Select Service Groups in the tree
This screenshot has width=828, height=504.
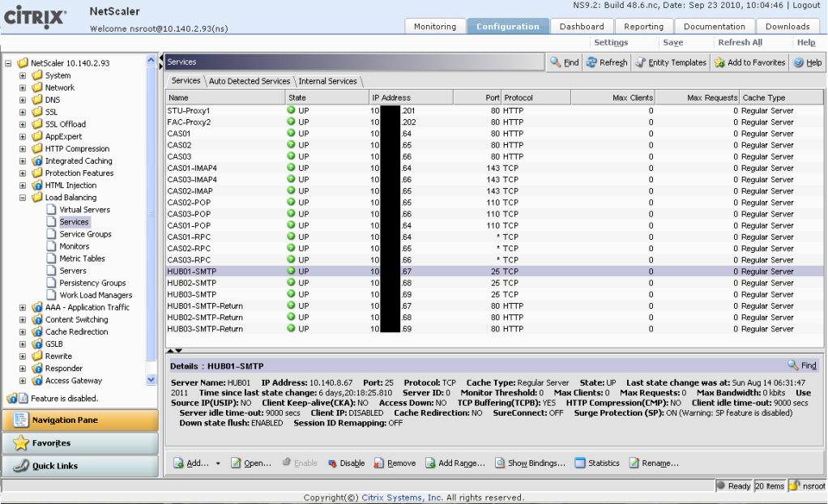tap(86, 234)
